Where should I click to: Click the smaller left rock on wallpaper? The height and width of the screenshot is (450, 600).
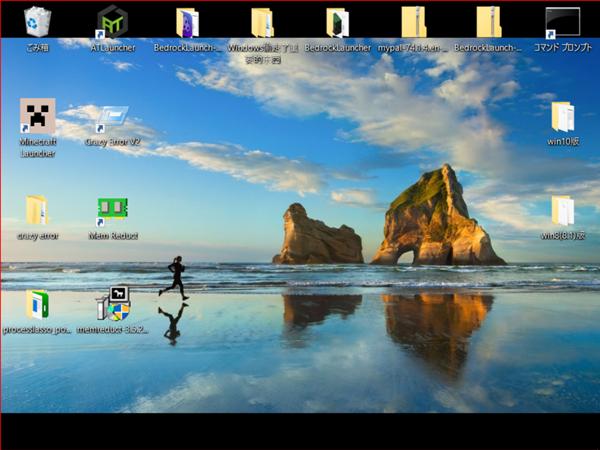click(x=316, y=238)
